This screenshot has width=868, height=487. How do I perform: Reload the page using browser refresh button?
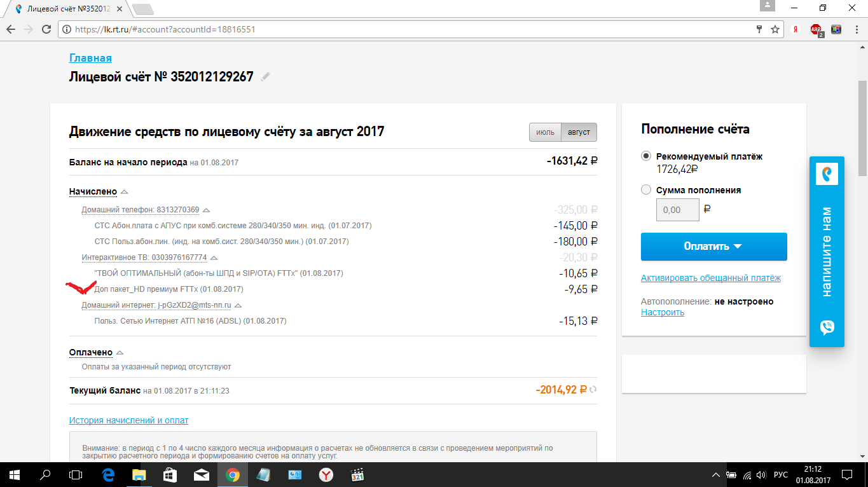[46, 29]
